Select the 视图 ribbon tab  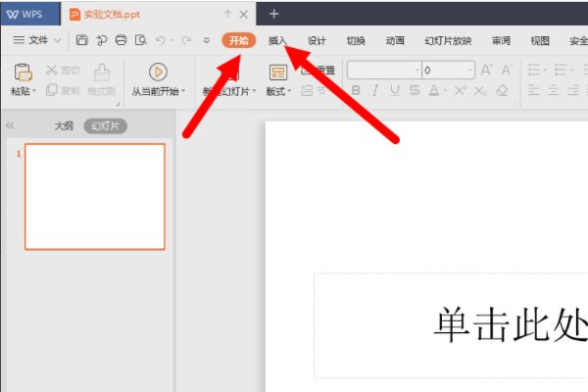pos(540,40)
